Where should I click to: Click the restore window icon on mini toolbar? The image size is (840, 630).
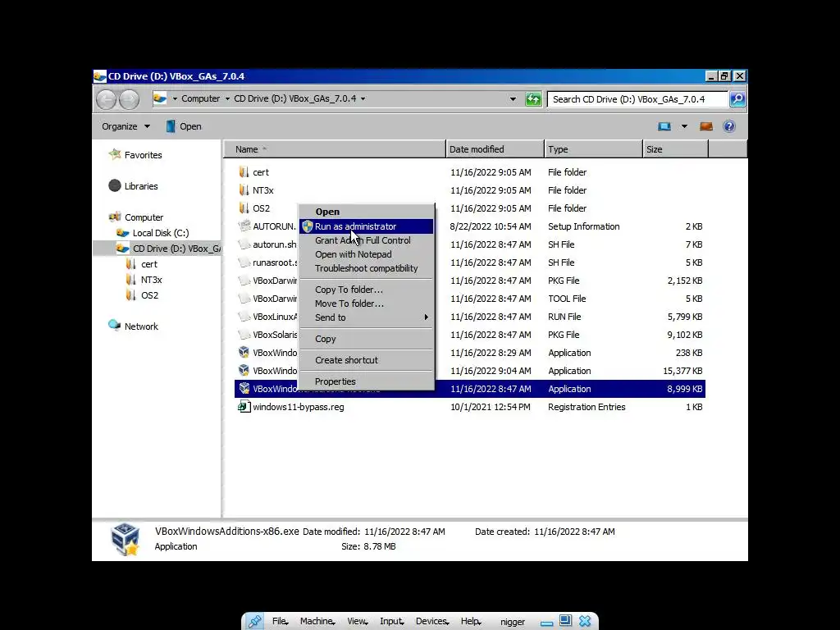pos(565,620)
